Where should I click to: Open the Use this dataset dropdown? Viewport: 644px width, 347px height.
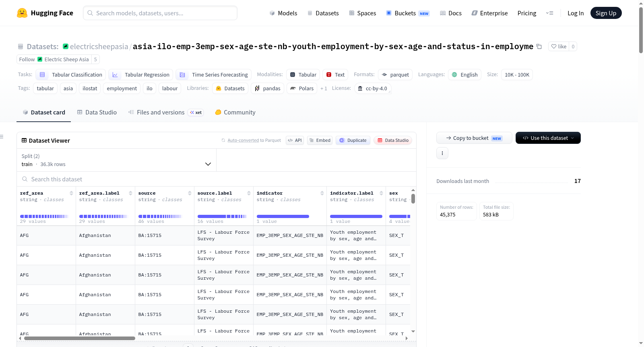coord(548,138)
